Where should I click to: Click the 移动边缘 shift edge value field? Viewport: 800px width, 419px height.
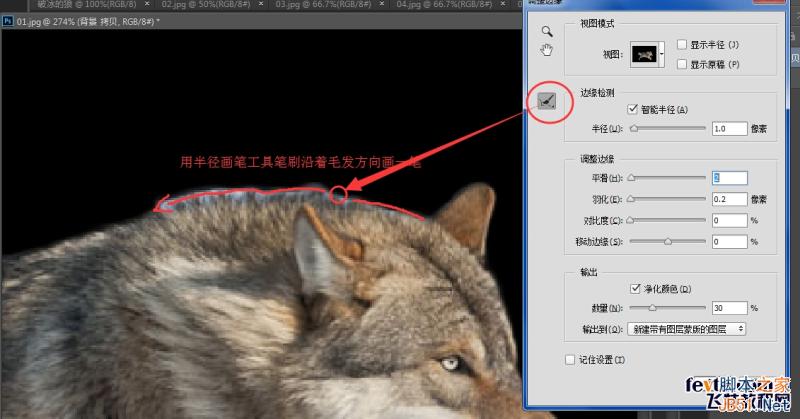point(730,241)
